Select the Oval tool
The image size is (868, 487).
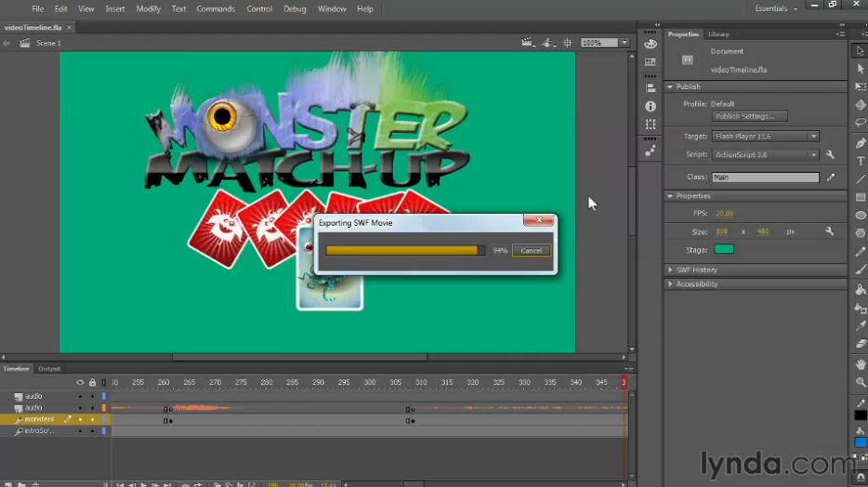coord(861,216)
